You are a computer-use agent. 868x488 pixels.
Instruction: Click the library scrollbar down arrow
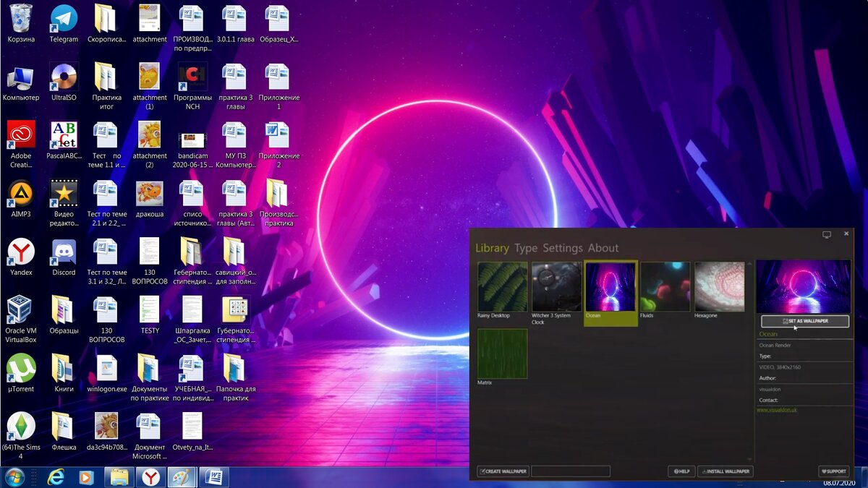[x=749, y=459]
